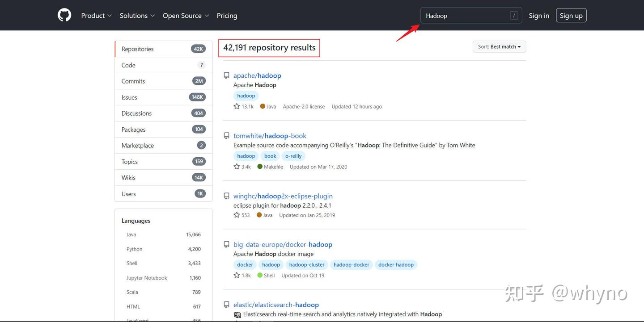Select the Discussions filter
Image resolution: width=644 pixels, height=322 pixels.
tap(164, 113)
